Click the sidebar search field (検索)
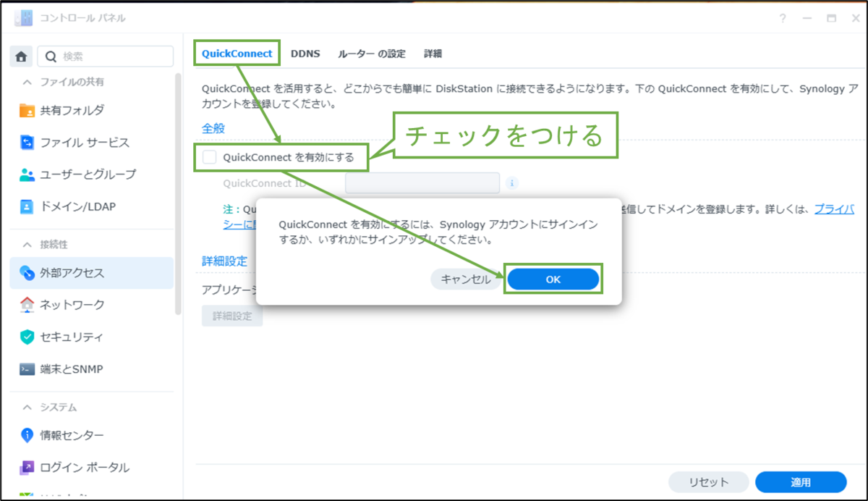The width and height of the screenshot is (868, 501). [106, 56]
